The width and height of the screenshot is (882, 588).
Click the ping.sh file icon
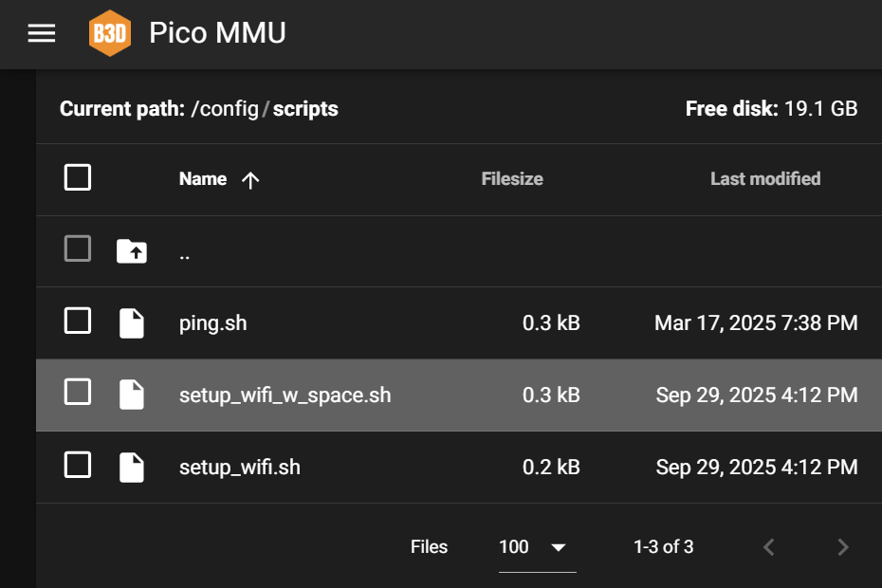[132, 323]
